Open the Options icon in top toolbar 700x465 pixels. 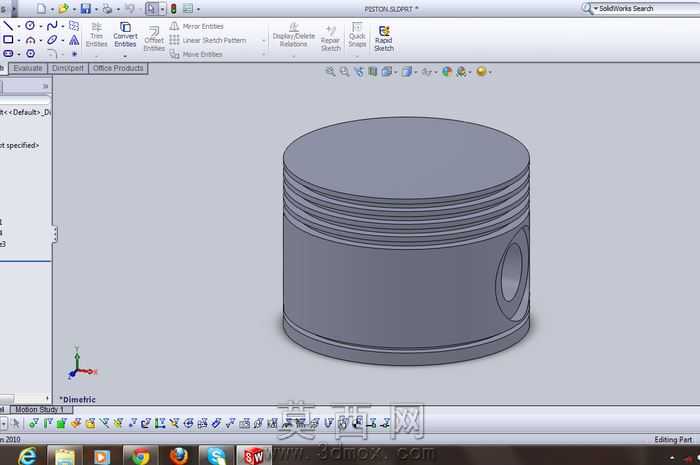tap(188, 8)
